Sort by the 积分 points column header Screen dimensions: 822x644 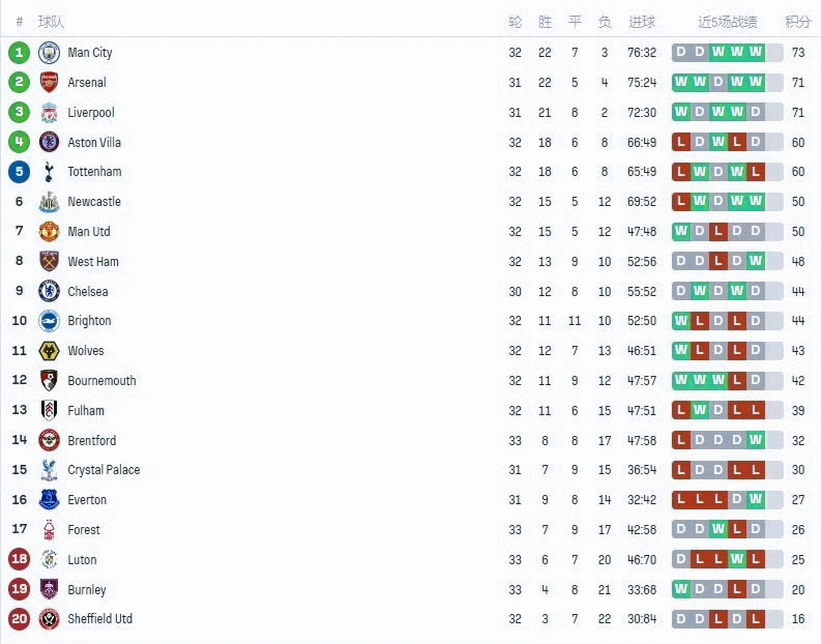point(798,22)
